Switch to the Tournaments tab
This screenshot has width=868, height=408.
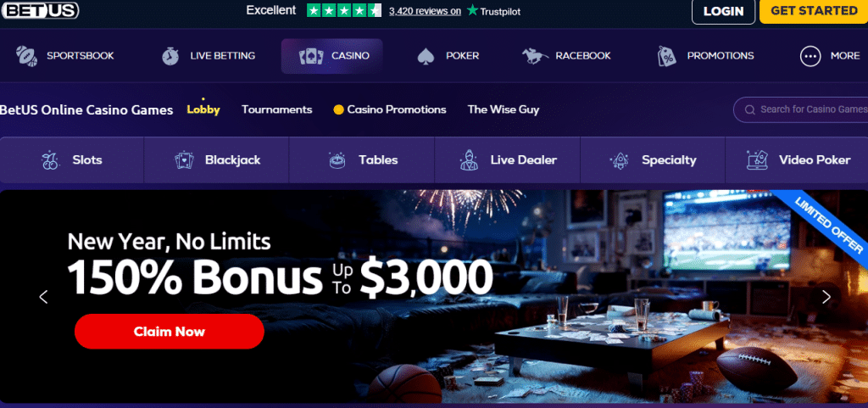click(277, 109)
